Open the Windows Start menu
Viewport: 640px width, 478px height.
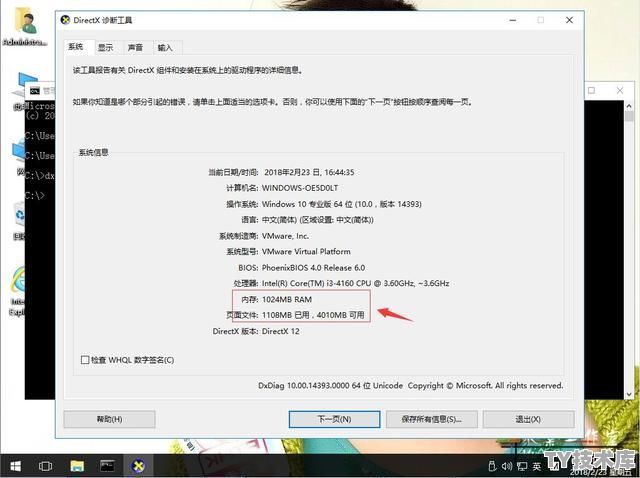(16, 466)
